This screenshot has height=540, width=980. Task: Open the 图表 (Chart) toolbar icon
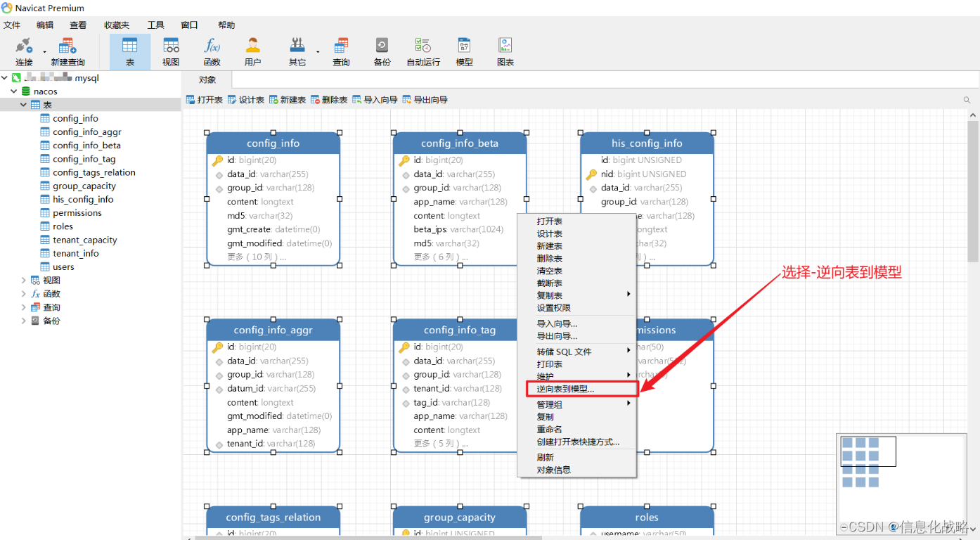pos(505,52)
